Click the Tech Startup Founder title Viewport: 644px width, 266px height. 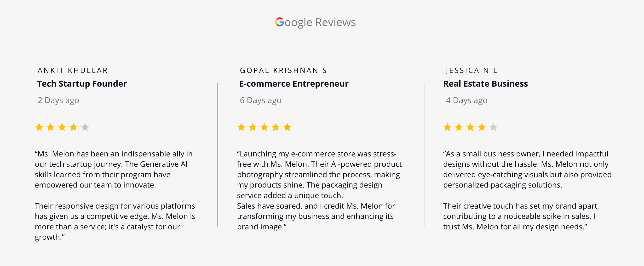[82, 84]
